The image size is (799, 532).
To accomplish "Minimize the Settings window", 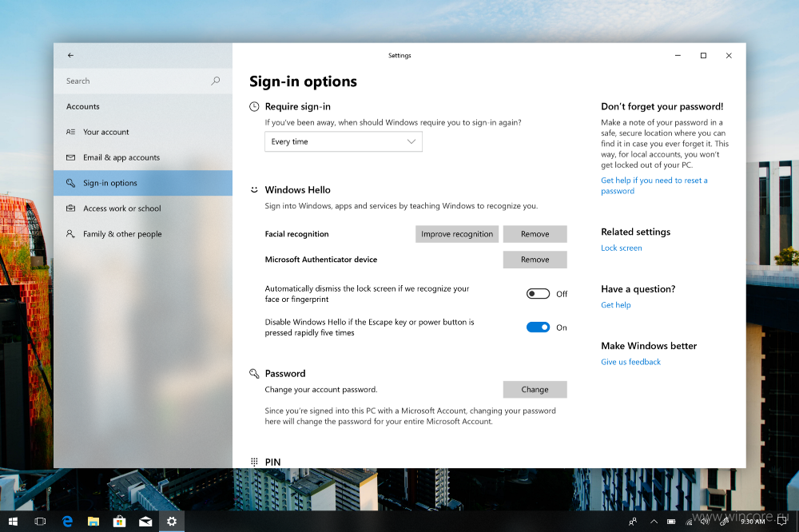I will tap(678, 56).
